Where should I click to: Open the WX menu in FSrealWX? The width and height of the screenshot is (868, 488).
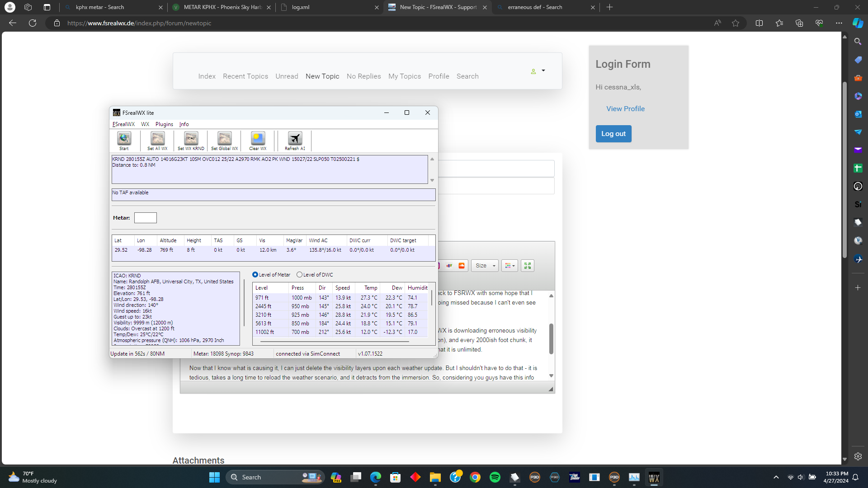pos(145,124)
